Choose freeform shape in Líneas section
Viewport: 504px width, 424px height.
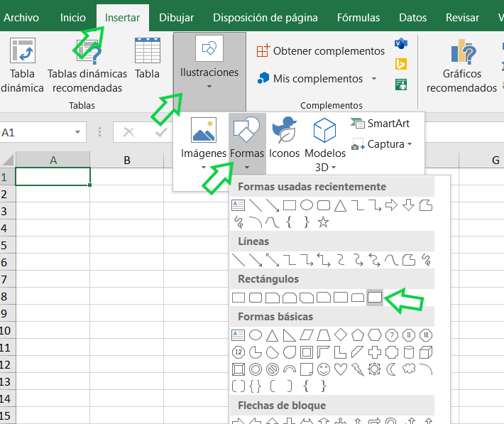(x=409, y=260)
